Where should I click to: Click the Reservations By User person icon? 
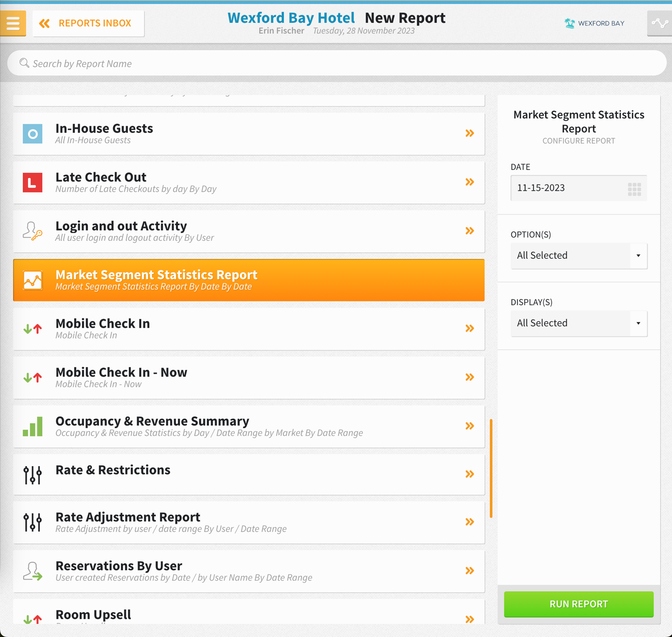pos(33,571)
